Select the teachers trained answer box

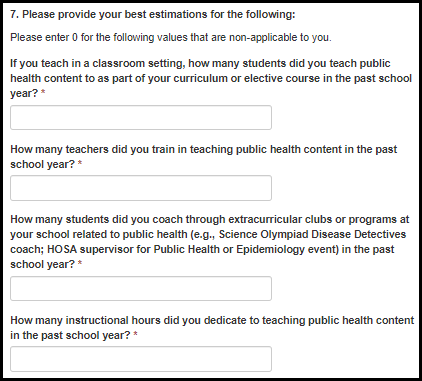click(x=141, y=188)
